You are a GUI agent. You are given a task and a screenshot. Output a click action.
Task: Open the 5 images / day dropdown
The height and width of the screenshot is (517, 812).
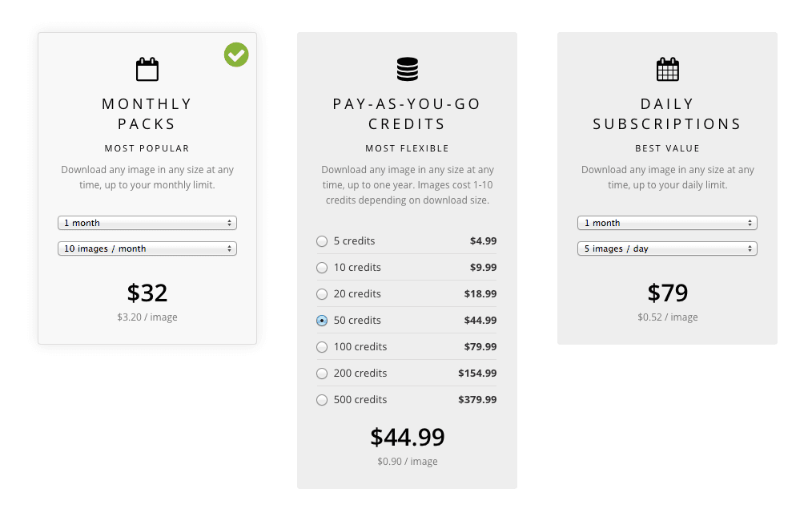coord(667,248)
